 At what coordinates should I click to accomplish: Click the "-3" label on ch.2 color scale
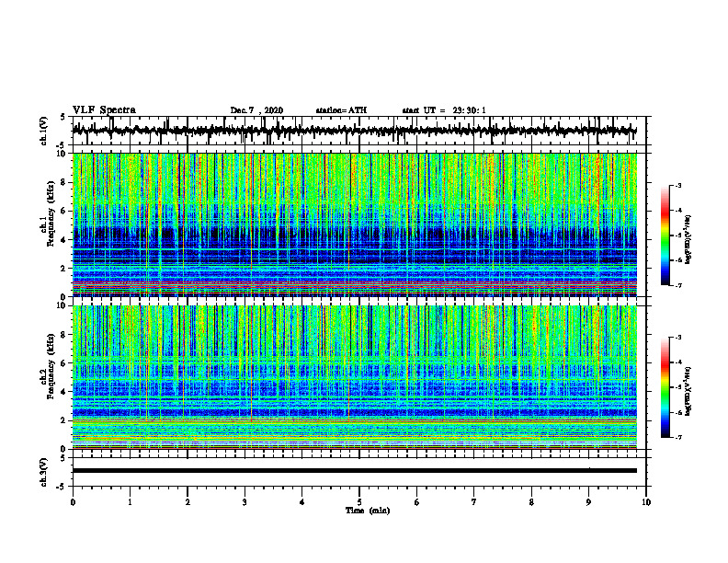[678, 338]
